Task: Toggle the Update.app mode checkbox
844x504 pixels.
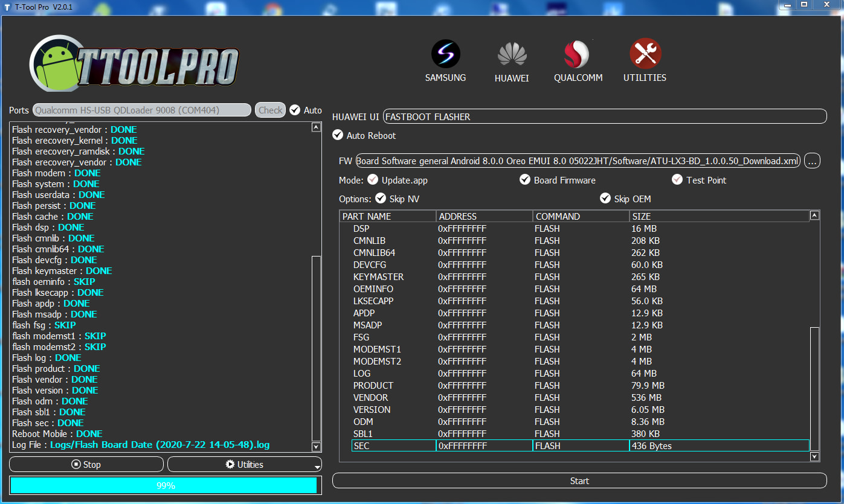Action: point(373,180)
